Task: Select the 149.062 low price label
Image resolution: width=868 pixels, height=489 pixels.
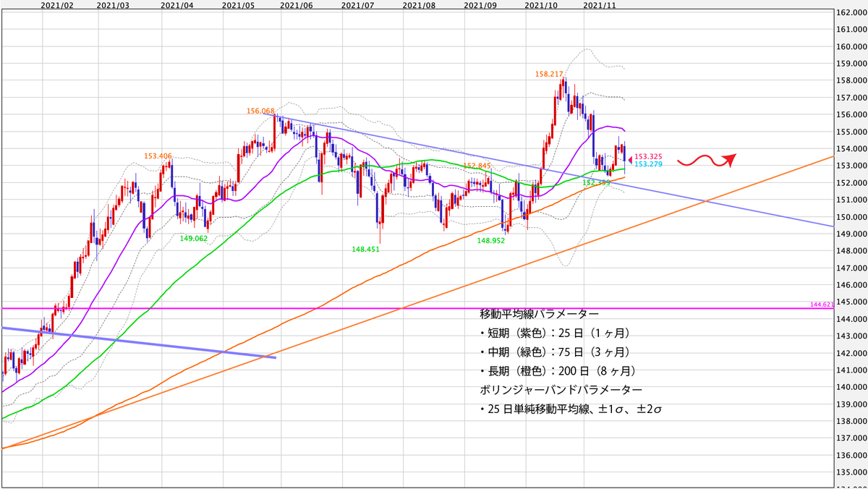Action: [193, 238]
